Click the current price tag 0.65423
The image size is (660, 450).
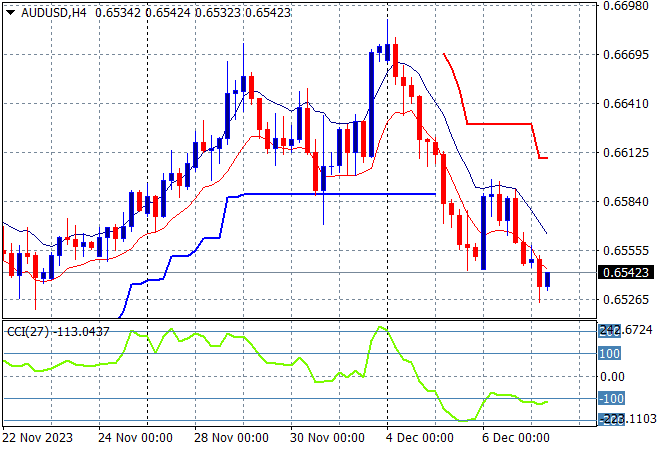[x=626, y=272]
